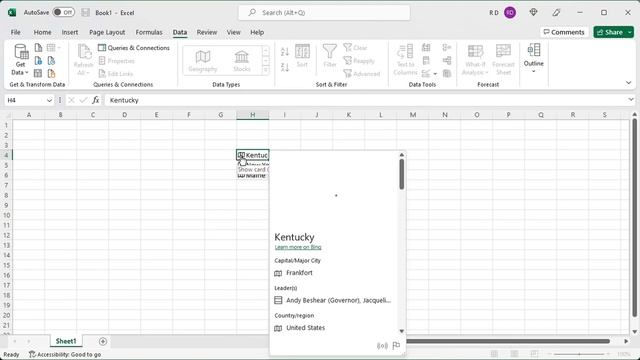Sort A to Z ascending
This screenshot has height=360, width=640.
285,51
